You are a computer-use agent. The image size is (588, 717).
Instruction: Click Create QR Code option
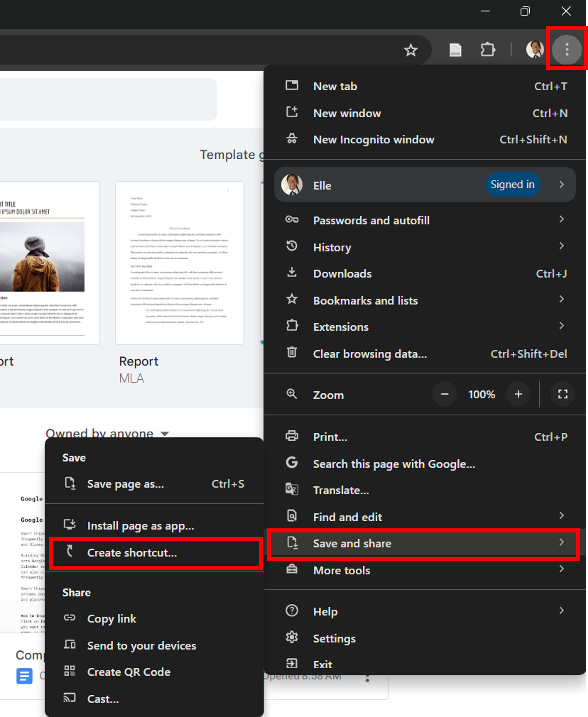point(154,672)
